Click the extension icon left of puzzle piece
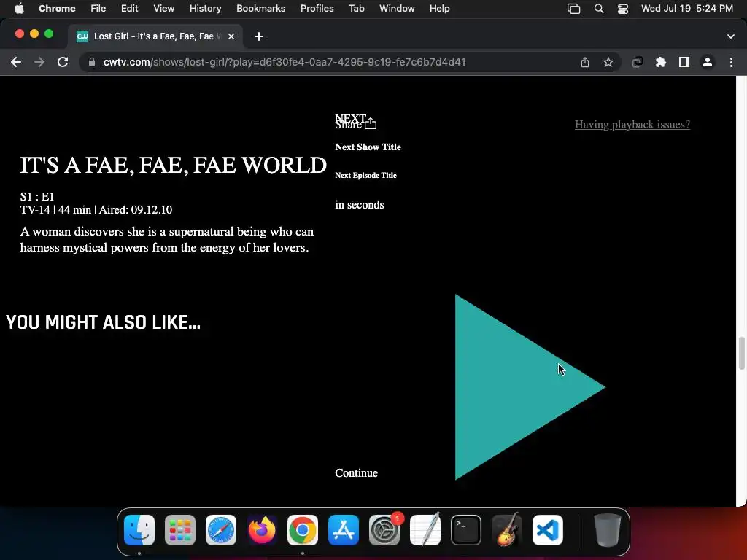 [638, 62]
